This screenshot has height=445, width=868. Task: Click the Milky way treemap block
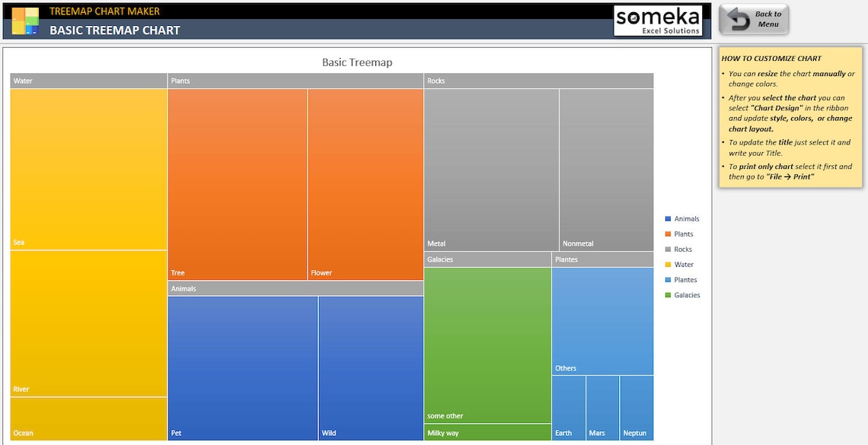[x=488, y=432]
